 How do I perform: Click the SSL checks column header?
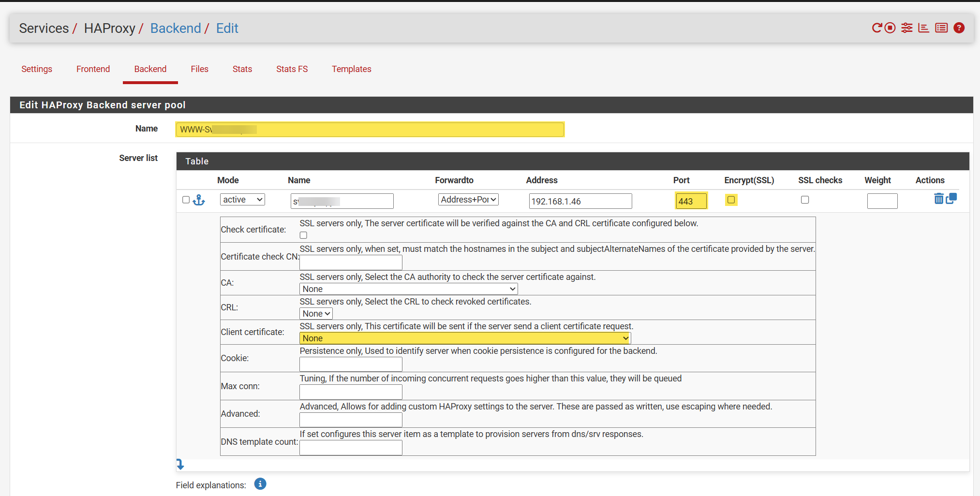820,180
